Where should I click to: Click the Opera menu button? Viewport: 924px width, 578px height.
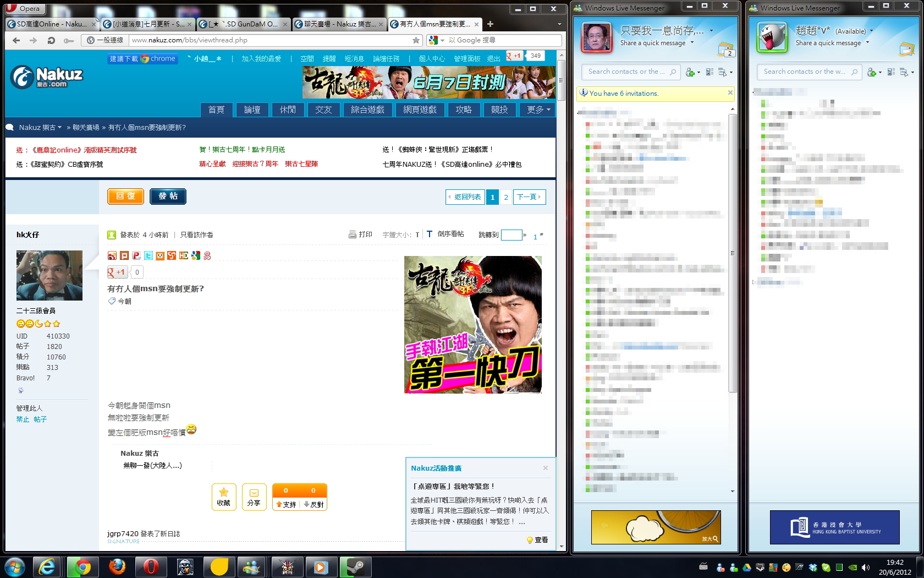tap(25, 8)
